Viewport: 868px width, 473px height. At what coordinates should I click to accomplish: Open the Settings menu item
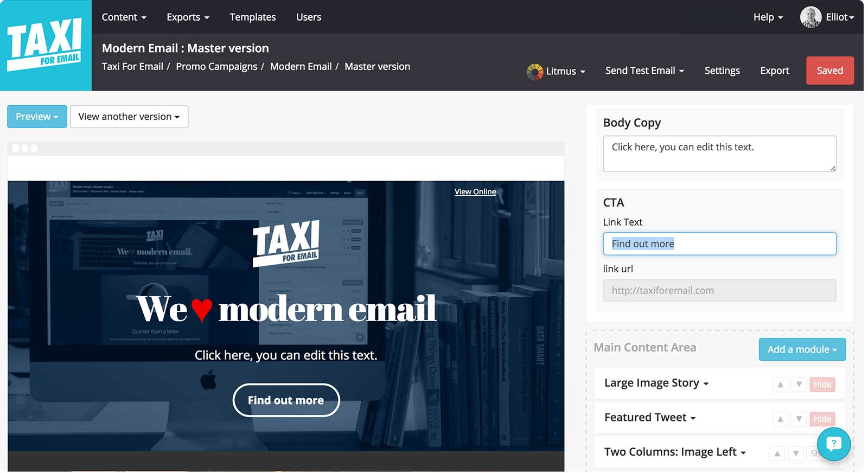click(722, 71)
